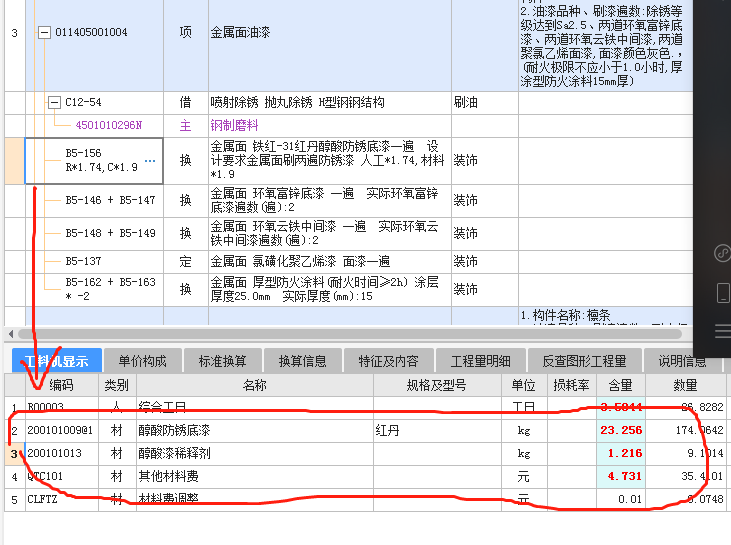Click the 其他材料费 material name
The image size is (731, 545).
[x=168, y=476]
